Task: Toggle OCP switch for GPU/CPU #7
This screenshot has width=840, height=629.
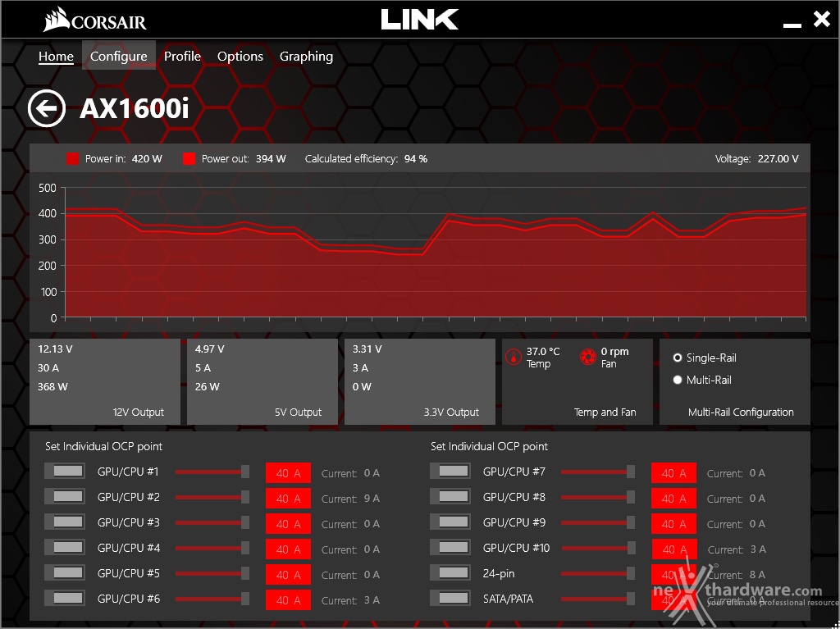Action: (x=450, y=472)
